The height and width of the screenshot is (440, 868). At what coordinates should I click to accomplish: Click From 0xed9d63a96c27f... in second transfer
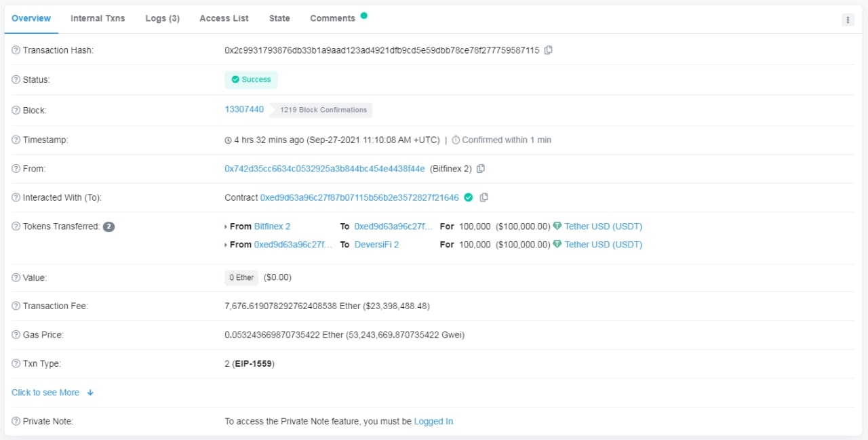[x=294, y=245]
